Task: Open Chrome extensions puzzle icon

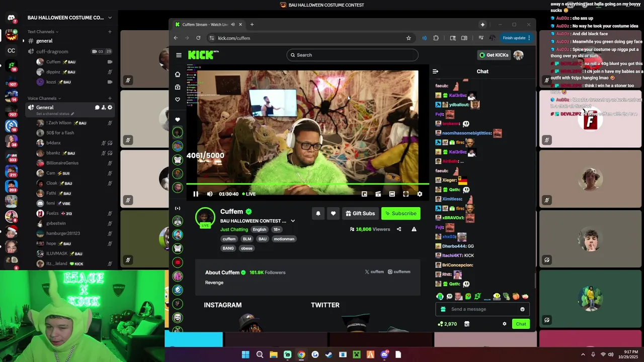Action: (x=436, y=38)
